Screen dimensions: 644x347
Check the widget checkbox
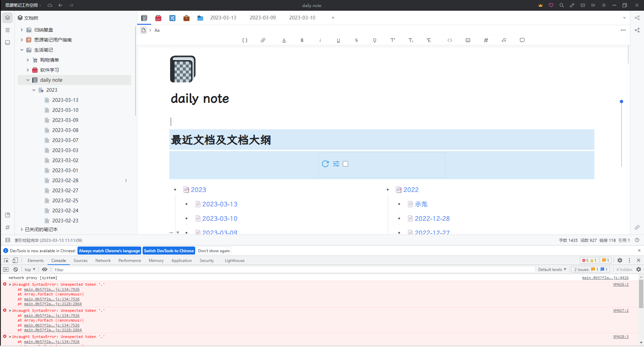tap(345, 164)
